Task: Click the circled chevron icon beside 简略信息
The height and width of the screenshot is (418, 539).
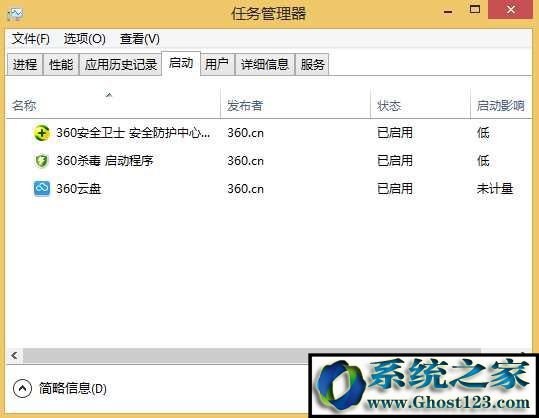Action: (22, 388)
